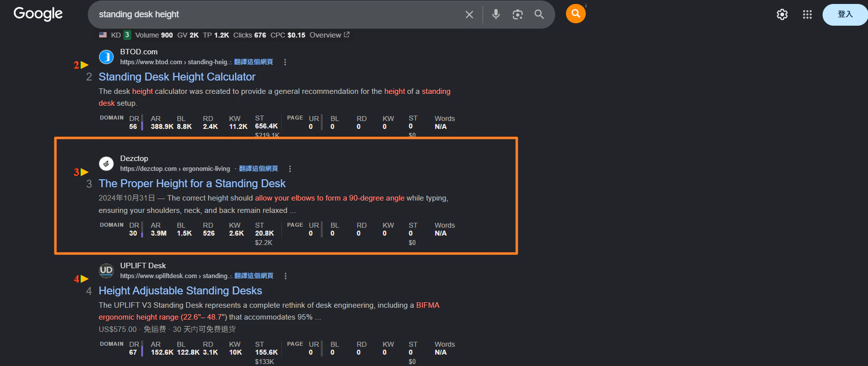
Task: Click Dezctop search traffic 20.8K
Action: click(264, 233)
